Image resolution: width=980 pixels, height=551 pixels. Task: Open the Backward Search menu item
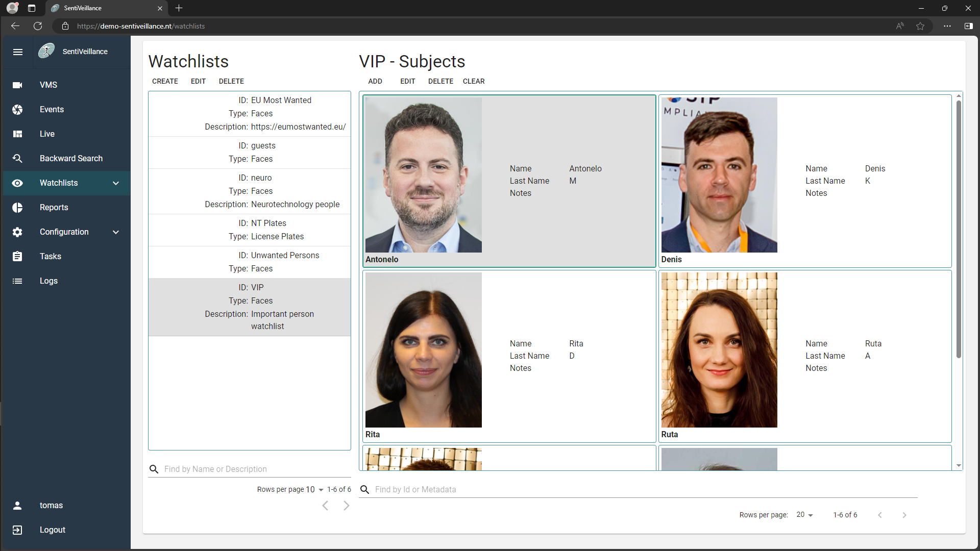(x=67, y=158)
